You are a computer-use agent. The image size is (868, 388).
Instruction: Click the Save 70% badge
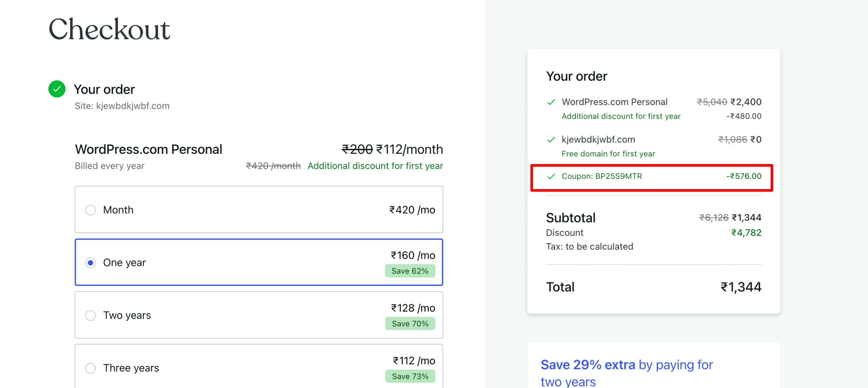[410, 324]
